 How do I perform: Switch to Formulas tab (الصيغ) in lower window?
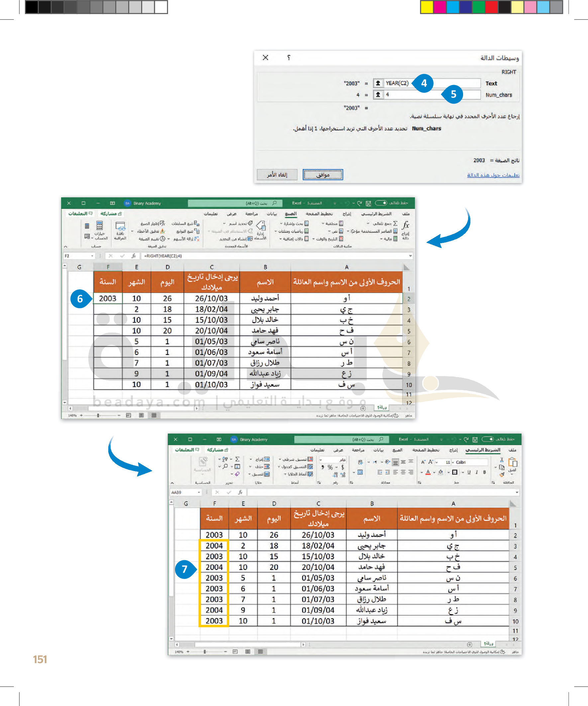397,450
